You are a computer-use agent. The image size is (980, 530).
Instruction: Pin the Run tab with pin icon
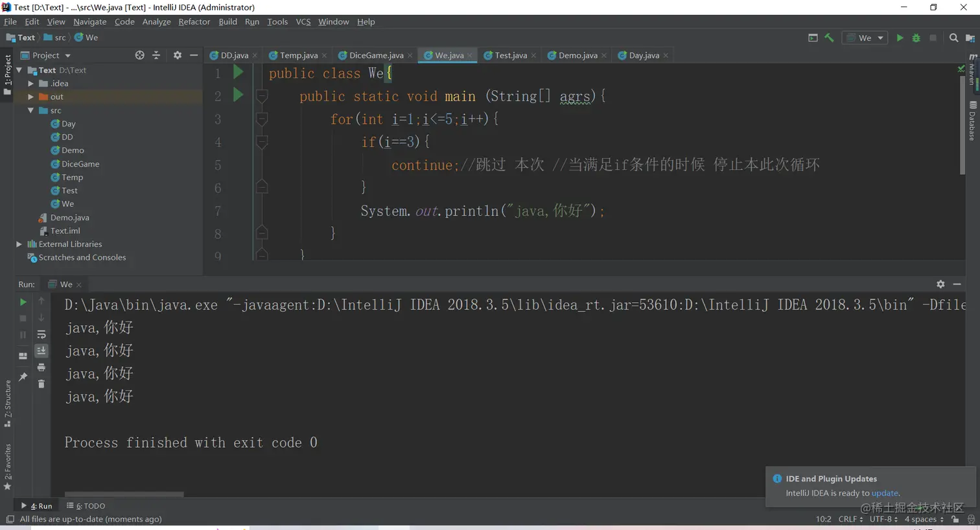[23, 376]
